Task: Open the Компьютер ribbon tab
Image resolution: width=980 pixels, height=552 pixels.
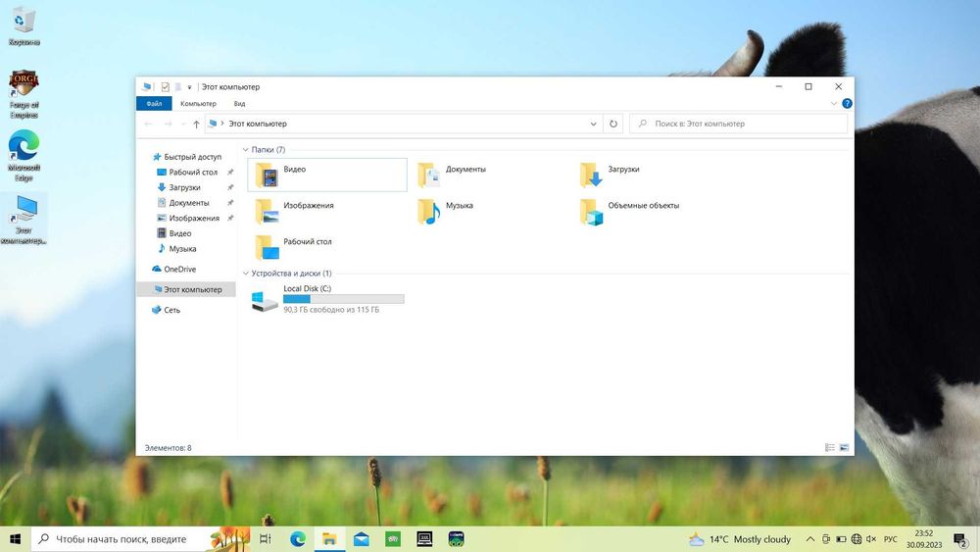Action: click(198, 104)
